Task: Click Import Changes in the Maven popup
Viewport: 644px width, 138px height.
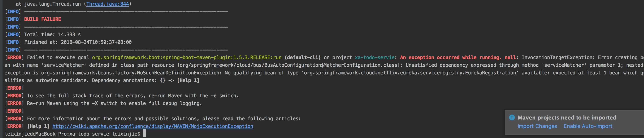Action: click(537, 126)
